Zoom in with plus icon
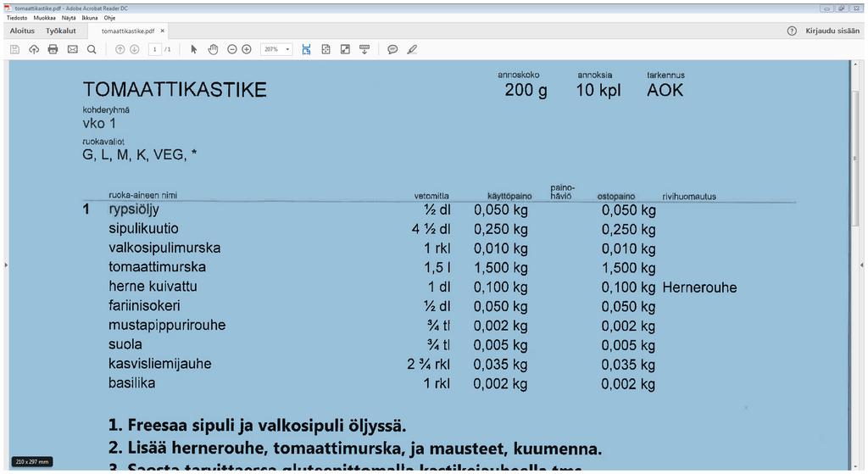The width and height of the screenshot is (868, 474). [247, 49]
